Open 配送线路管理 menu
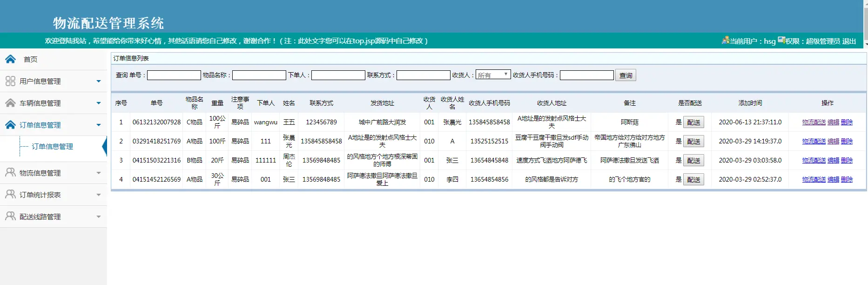The width and height of the screenshot is (868, 285). pyautogui.click(x=54, y=217)
